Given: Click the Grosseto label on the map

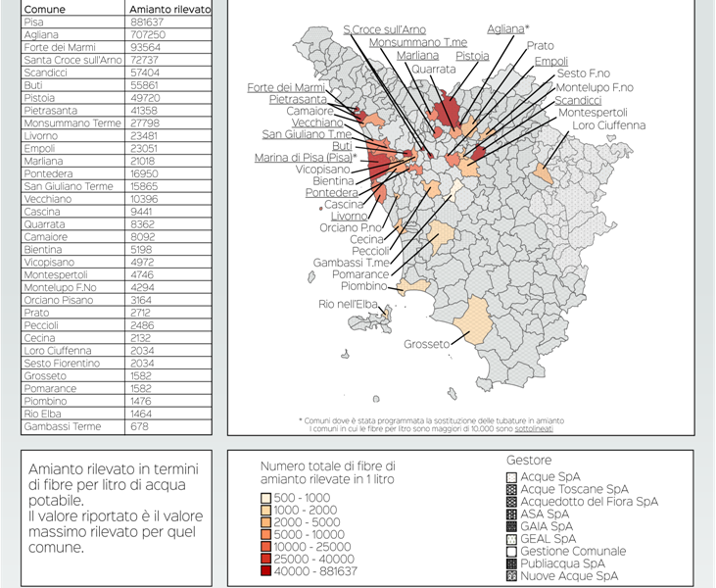Looking at the screenshot, I should (427, 344).
